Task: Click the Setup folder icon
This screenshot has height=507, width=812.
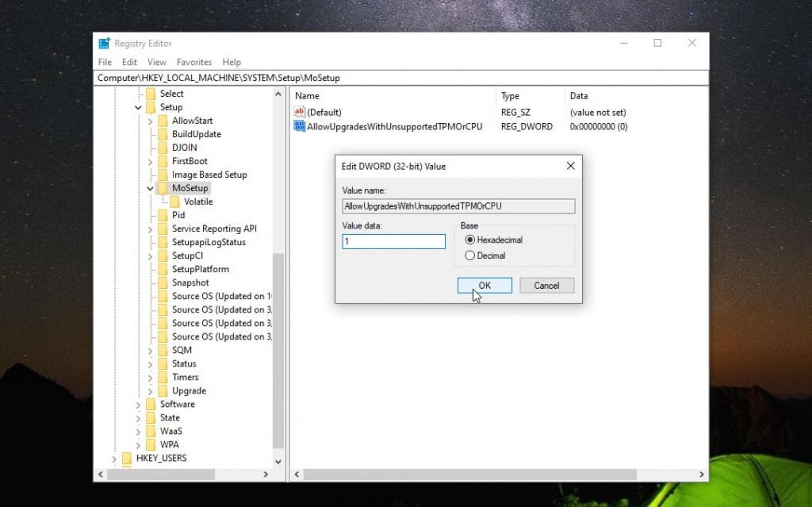Action: 151,107
